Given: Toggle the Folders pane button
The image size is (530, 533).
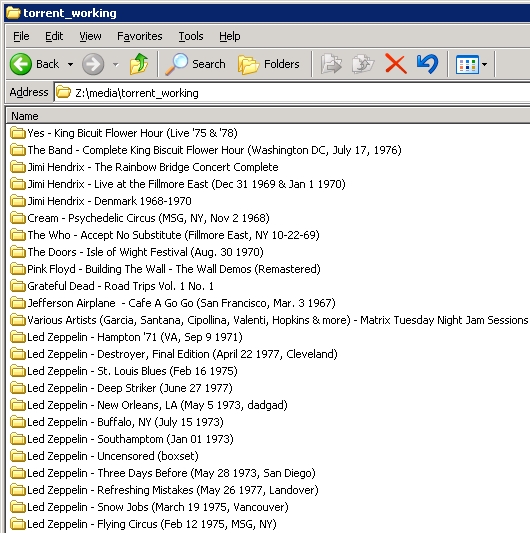Looking at the screenshot, I should pyautogui.click(x=269, y=64).
